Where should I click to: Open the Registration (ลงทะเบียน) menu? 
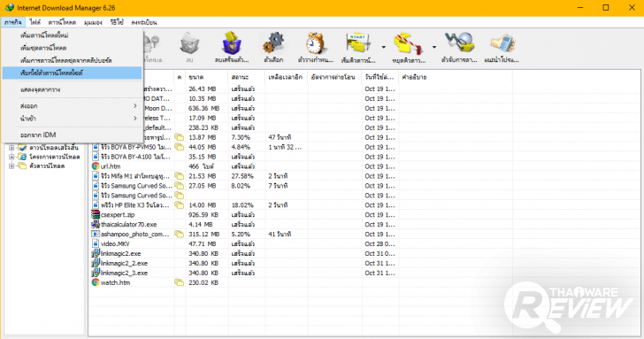pyautogui.click(x=144, y=22)
